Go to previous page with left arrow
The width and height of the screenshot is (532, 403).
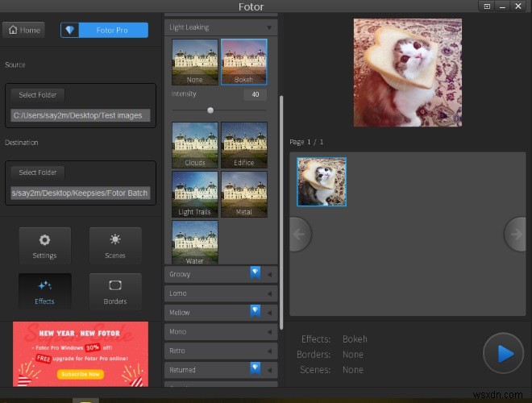tap(300, 235)
